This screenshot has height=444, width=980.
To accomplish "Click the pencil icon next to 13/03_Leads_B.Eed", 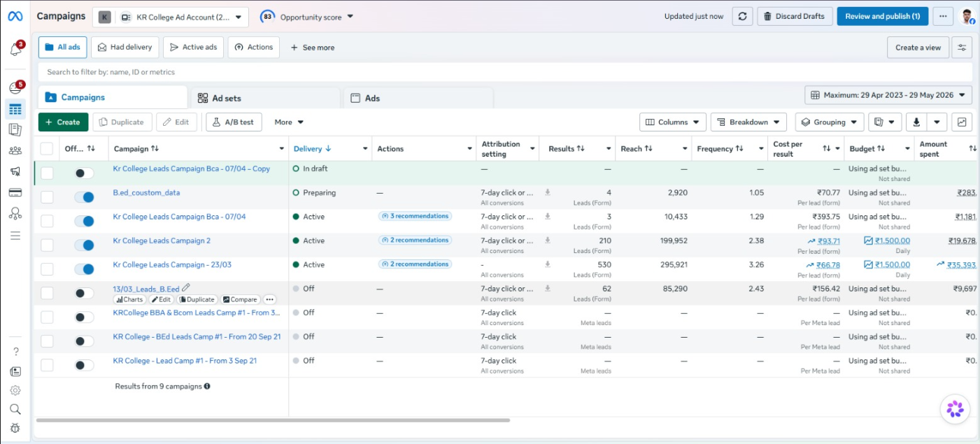I will (x=186, y=288).
